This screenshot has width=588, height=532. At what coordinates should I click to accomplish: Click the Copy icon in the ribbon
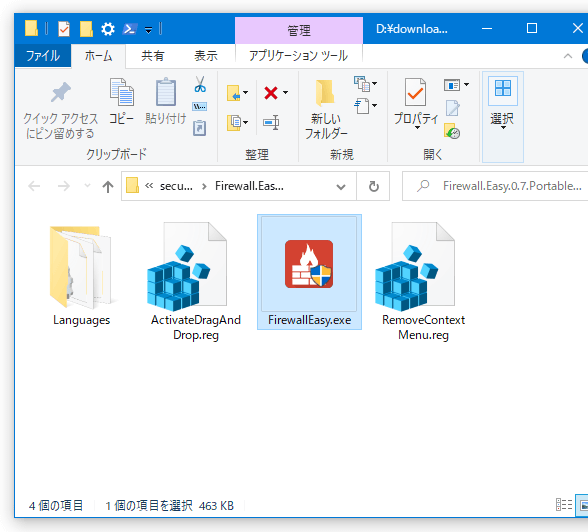(122, 92)
